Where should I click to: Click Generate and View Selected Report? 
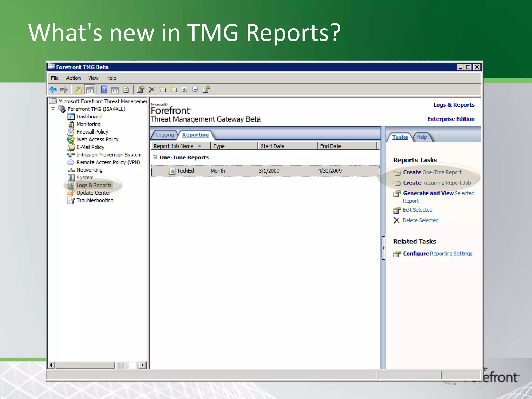click(438, 197)
